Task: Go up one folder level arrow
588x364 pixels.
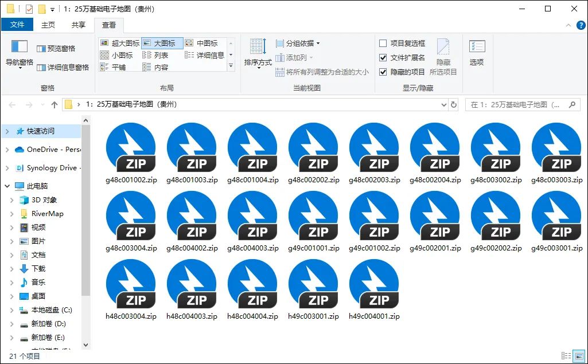Action: point(54,104)
